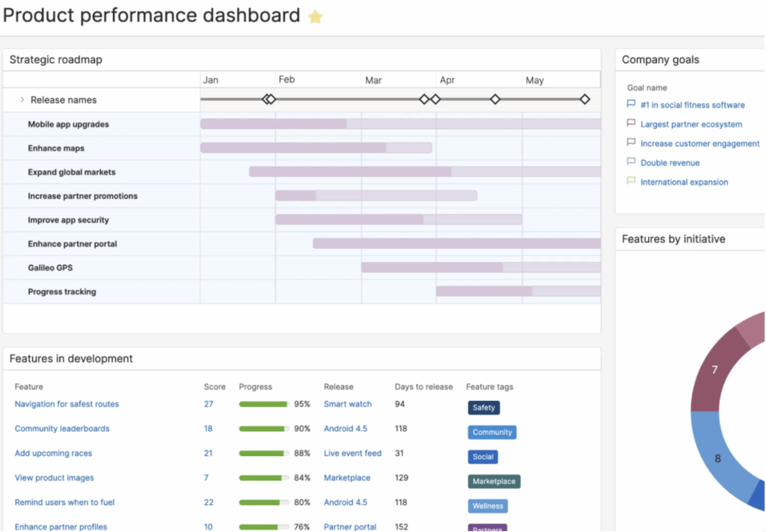Click the green flag beside 'International expansion'
This screenshot has width=766, height=532.
[631, 182]
